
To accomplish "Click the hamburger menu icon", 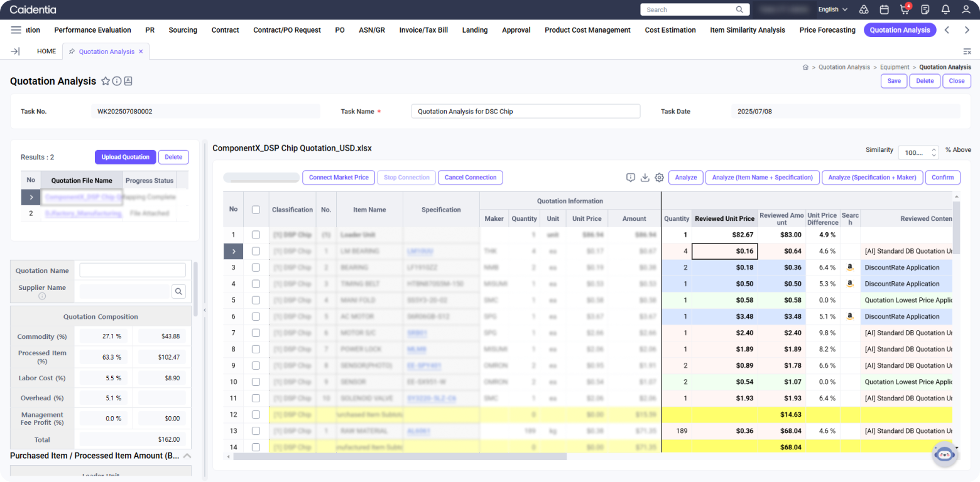I will click(x=16, y=30).
